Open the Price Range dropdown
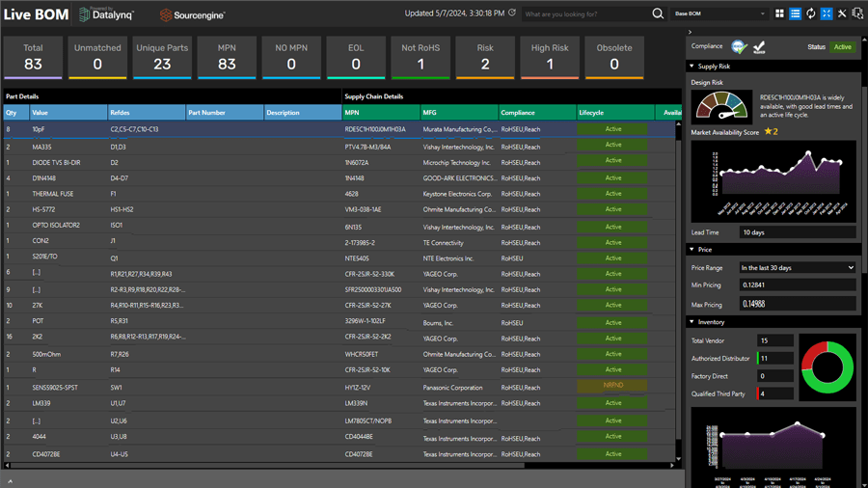The image size is (868, 488). tap(798, 268)
